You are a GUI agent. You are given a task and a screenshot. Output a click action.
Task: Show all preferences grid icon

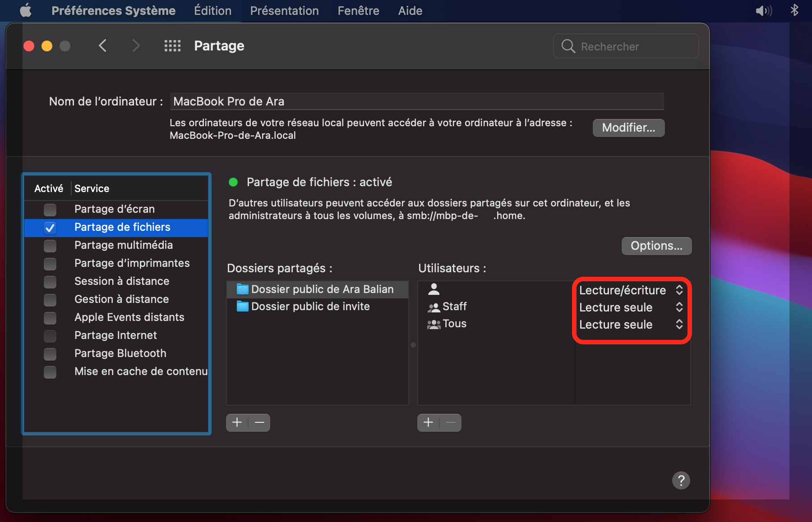pos(172,46)
